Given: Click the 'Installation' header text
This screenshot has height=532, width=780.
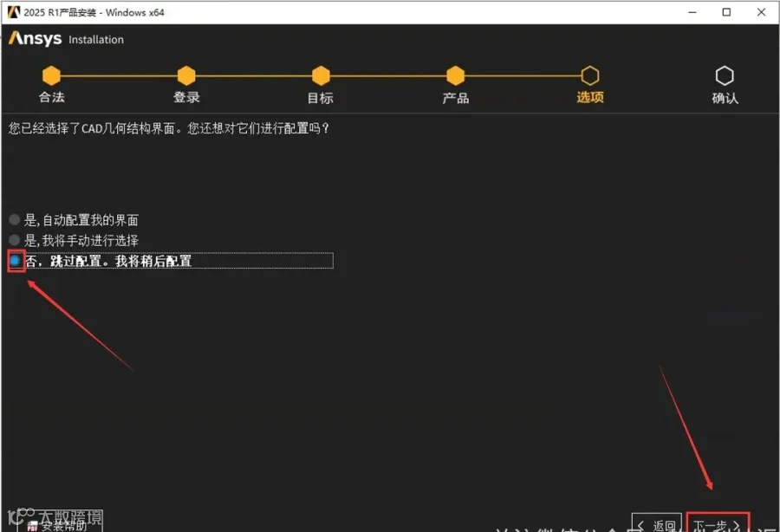Looking at the screenshot, I should tap(96, 40).
